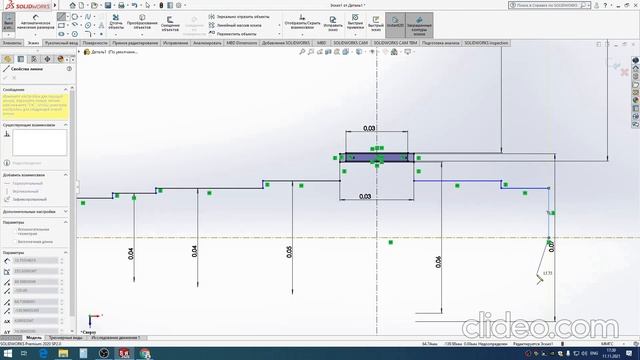Open the Windows Start menu
Image resolution: width=640 pixels, height=360 pixels.
pos(7,353)
